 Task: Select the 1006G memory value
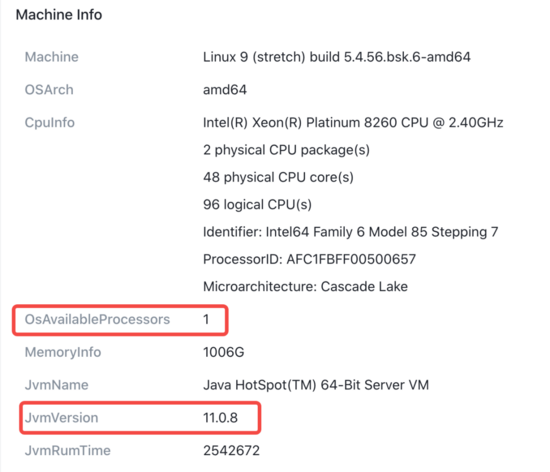223,352
